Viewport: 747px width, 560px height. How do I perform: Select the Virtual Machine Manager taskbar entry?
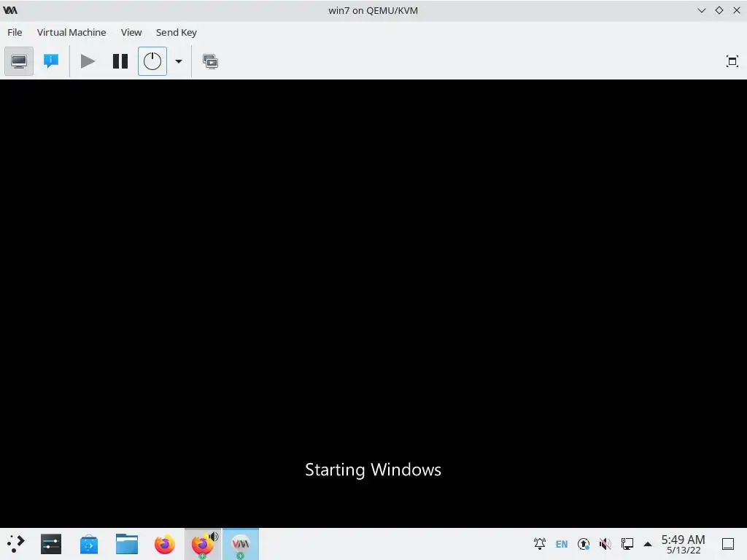point(241,544)
